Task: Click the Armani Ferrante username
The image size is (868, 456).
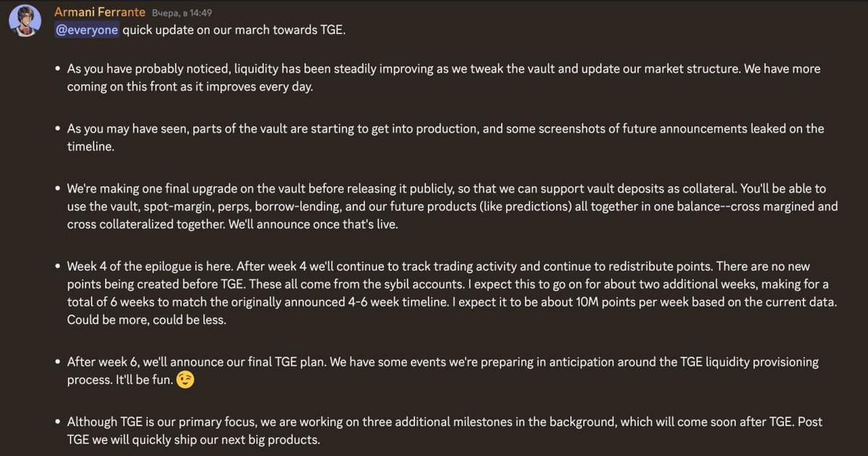Action: point(99,12)
